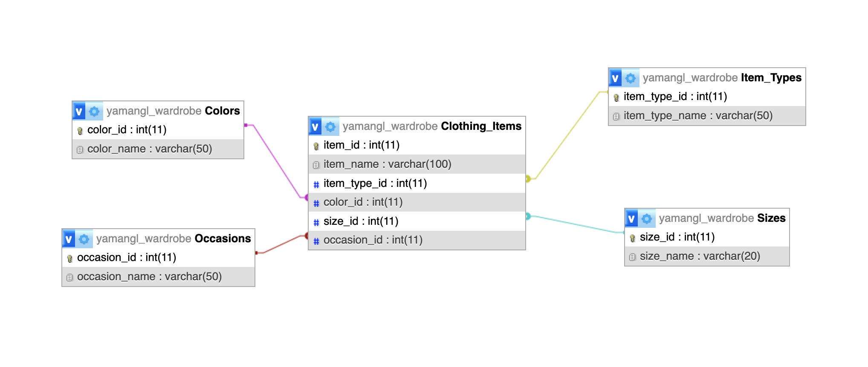This screenshot has width=868, height=367.
Task: Click the text-type icon beside item_name
Action: point(316,165)
